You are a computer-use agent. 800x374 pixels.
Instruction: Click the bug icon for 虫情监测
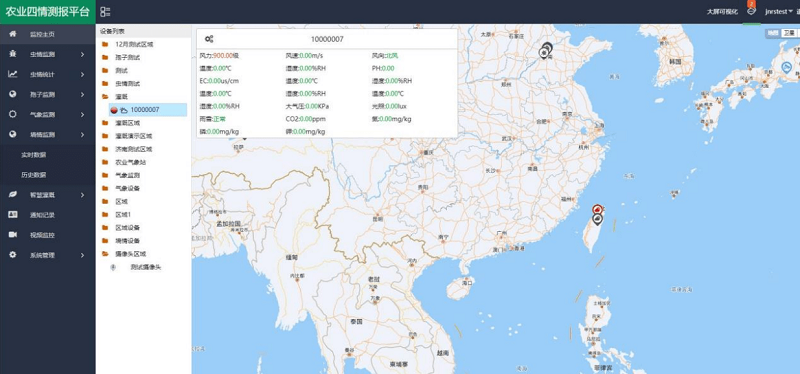pyautogui.click(x=13, y=54)
